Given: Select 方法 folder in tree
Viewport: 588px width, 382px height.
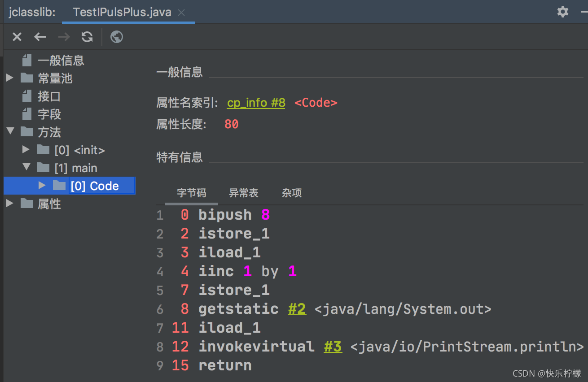Looking at the screenshot, I should (x=49, y=132).
